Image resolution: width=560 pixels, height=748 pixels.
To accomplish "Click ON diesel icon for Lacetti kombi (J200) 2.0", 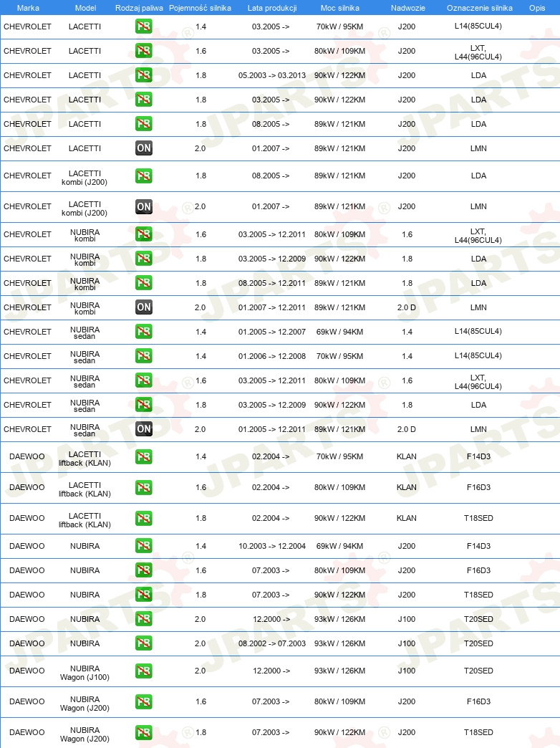I will point(143,206).
